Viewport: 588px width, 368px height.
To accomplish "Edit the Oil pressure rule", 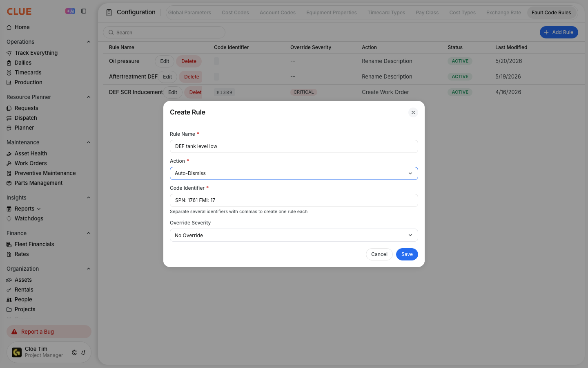I will pos(165,61).
